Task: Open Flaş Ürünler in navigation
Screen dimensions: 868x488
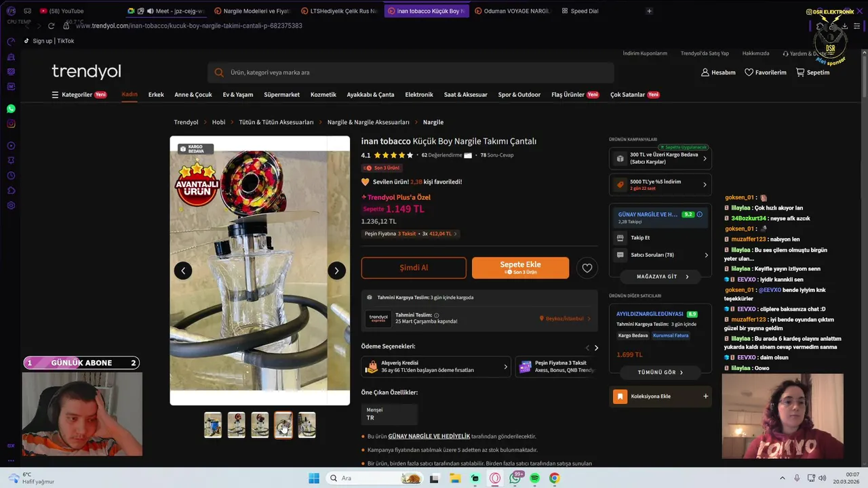Action: pos(575,95)
